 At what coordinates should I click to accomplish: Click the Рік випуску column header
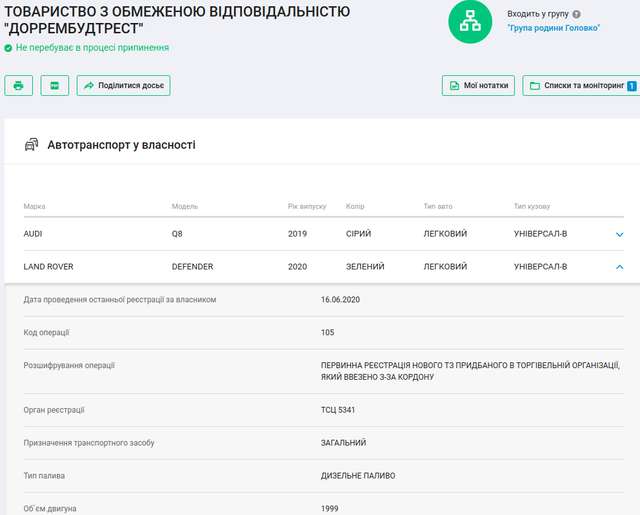pos(308,206)
